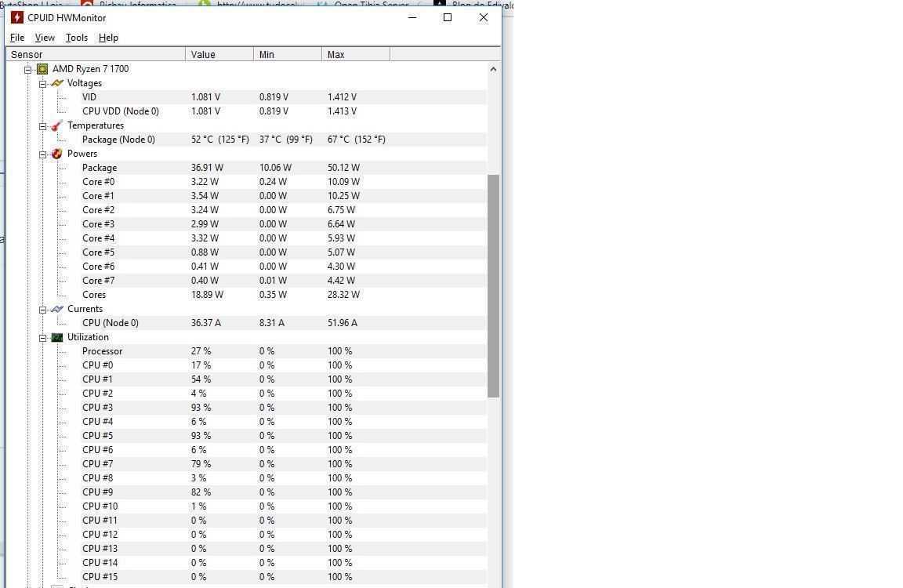Collapse the AMD Ryzen 7 1700 node
Screen dimensions: 903x588
[x=27, y=70]
